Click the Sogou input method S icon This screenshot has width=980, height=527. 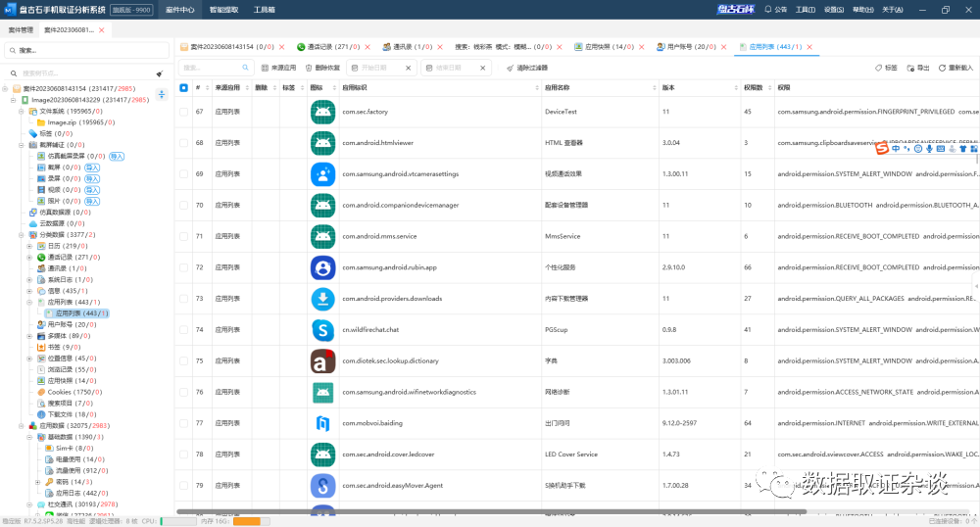point(882,149)
